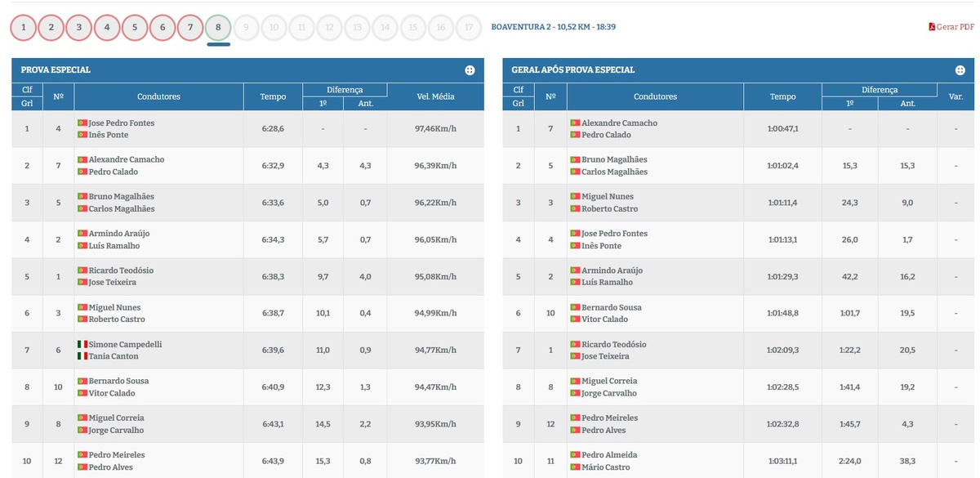The height and width of the screenshot is (478, 980).
Task: Click Mário Castro co-driver name
Action: [x=605, y=467]
